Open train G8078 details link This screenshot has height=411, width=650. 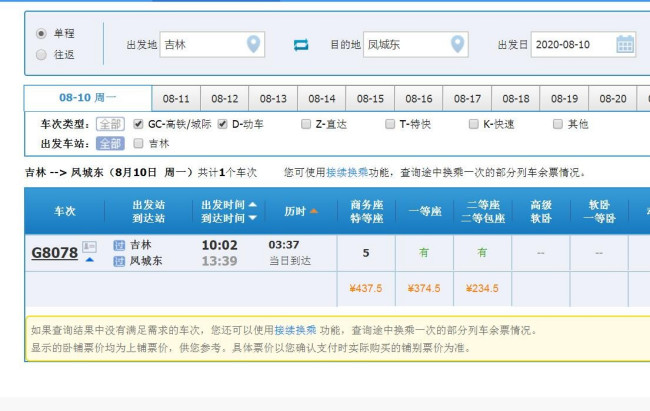pos(55,253)
